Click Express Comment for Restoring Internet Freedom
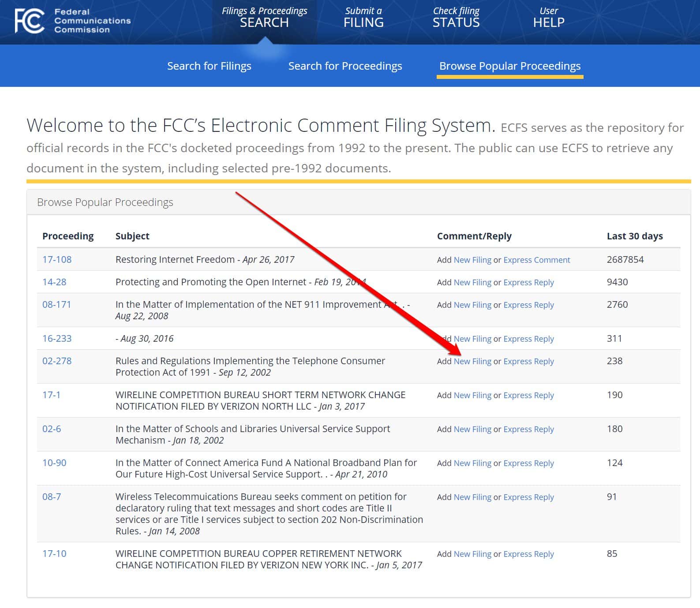This screenshot has height=608, width=700. 536,260
